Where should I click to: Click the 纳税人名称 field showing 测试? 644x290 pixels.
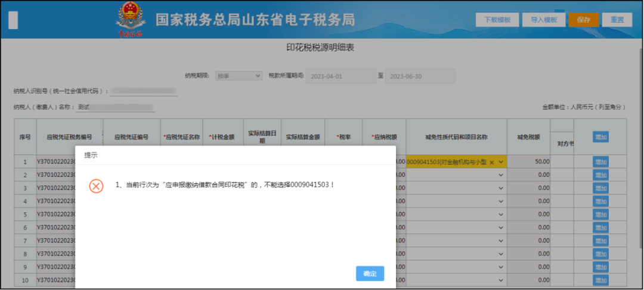pyautogui.click(x=116, y=107)
